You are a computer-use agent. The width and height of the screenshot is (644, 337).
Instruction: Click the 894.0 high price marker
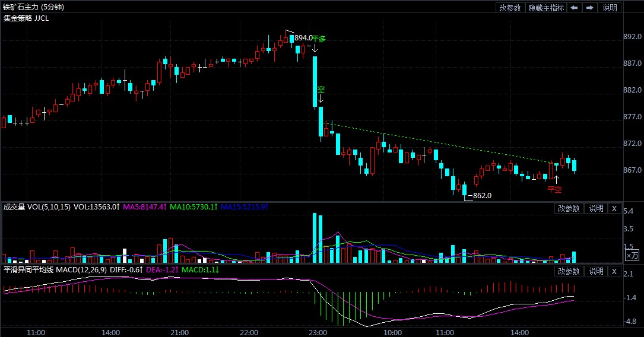tap(303, 38)
